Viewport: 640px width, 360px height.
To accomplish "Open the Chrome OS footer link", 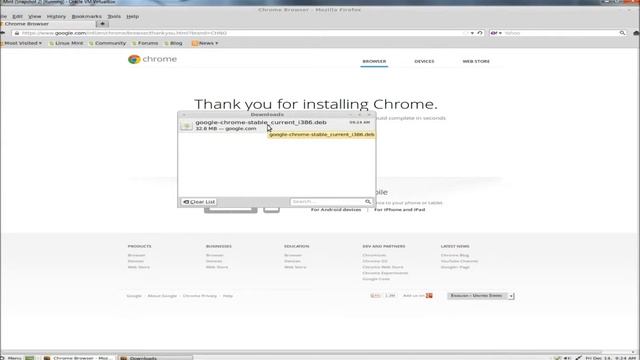I will 375,261.
